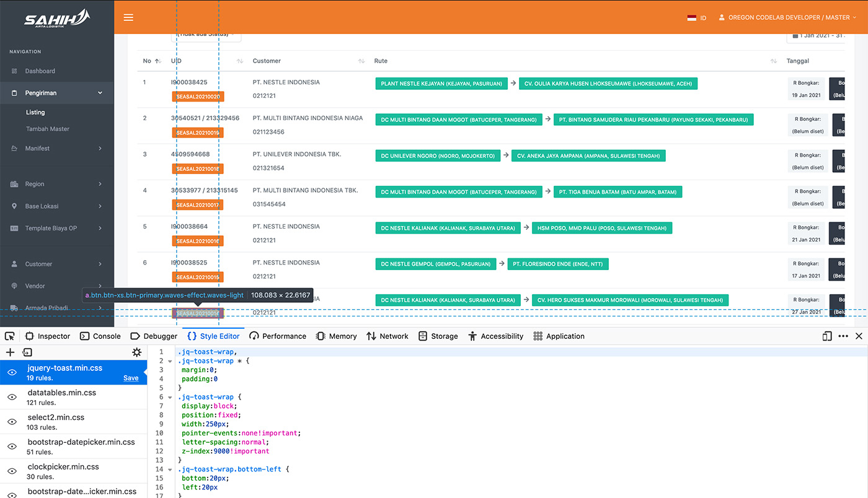Open the SEASAL20210019 badge button

tap(198, 133)
